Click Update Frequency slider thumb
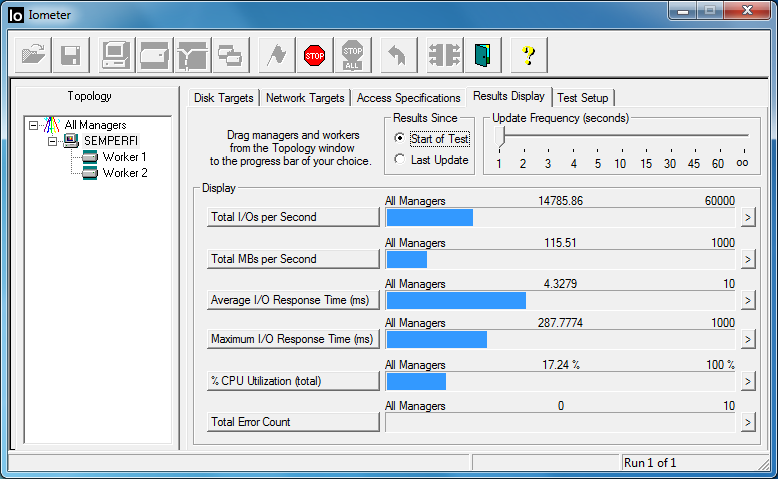The image size is (778, 479). [x=500, y=137]
